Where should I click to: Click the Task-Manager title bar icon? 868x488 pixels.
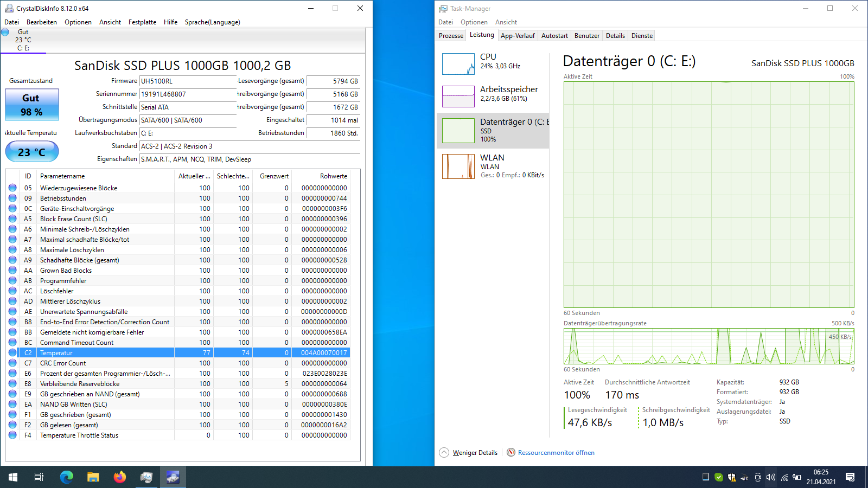click(x=443, y=8)
